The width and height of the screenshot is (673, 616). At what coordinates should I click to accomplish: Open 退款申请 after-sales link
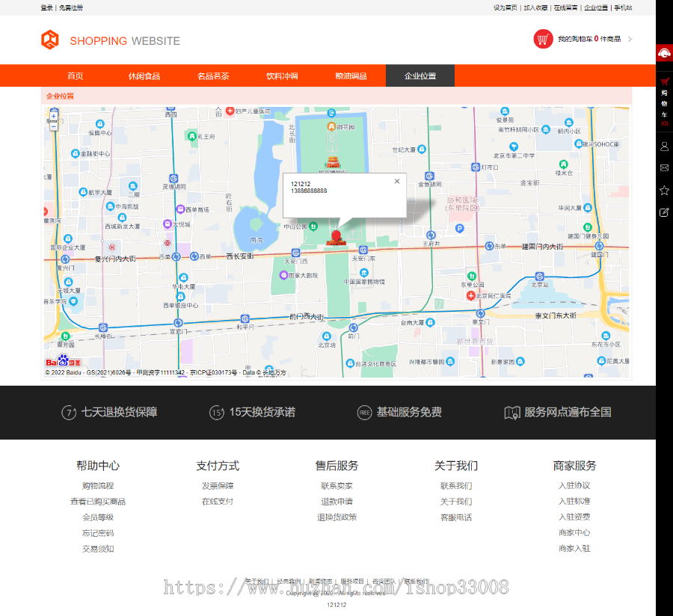[337, 502]
